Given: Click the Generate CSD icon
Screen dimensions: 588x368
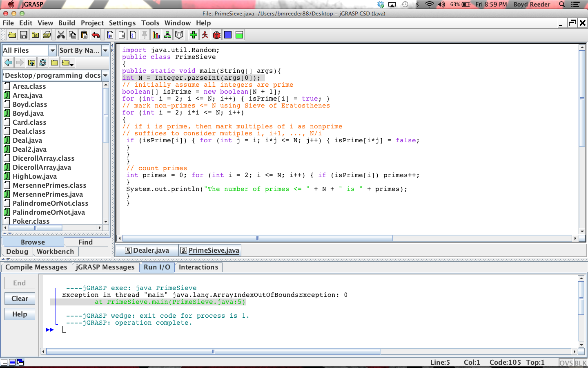Looking at the screenshot, I should click(110, 35).
